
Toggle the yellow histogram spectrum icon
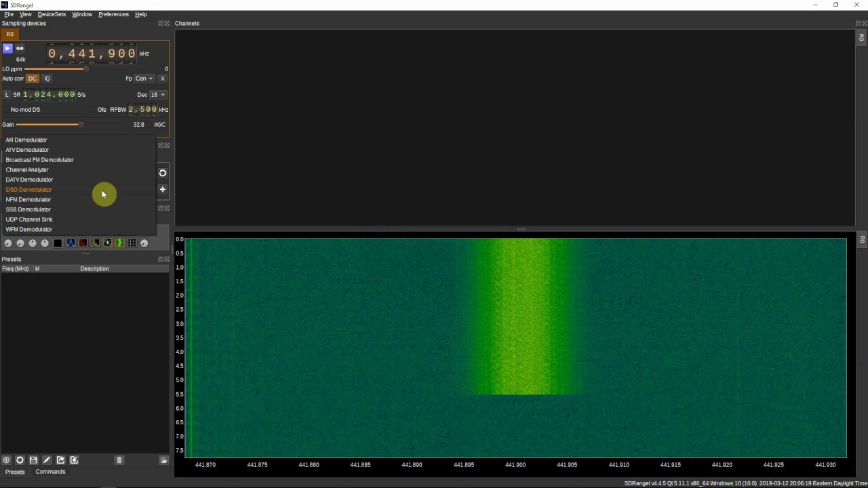point(95,243)
